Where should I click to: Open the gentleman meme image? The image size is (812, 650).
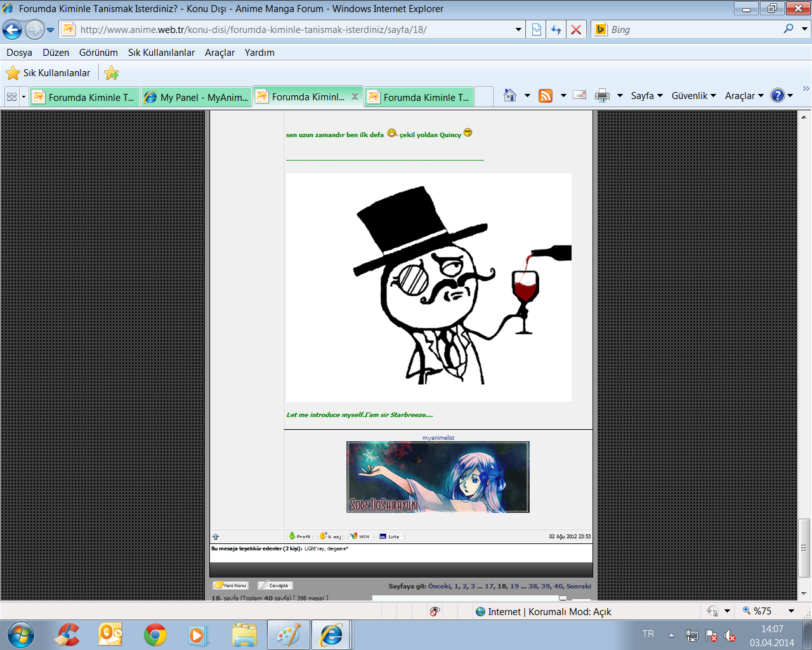coord(429,288)
